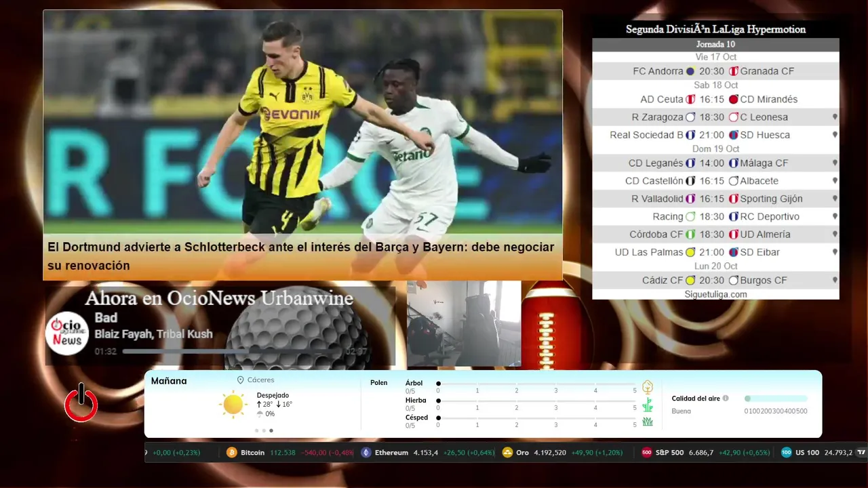
Task: Click the S&P 500 red badge icon
Action: (x=647, y=453)
